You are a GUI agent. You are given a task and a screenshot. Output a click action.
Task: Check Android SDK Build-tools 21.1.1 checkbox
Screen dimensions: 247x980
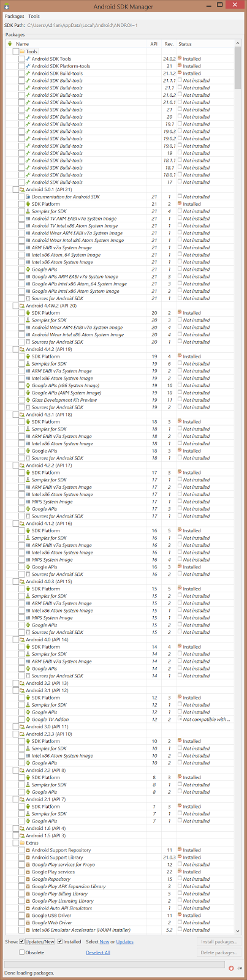21,80
